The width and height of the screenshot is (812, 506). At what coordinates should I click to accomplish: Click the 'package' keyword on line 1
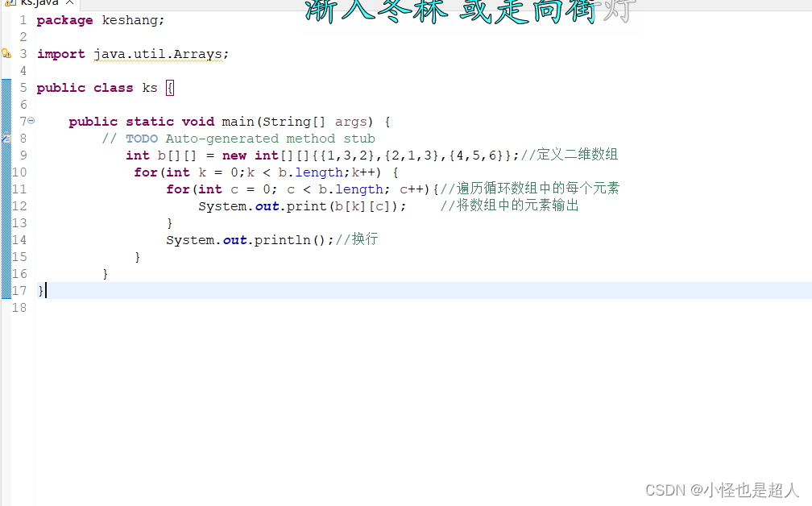pos(64,21)
